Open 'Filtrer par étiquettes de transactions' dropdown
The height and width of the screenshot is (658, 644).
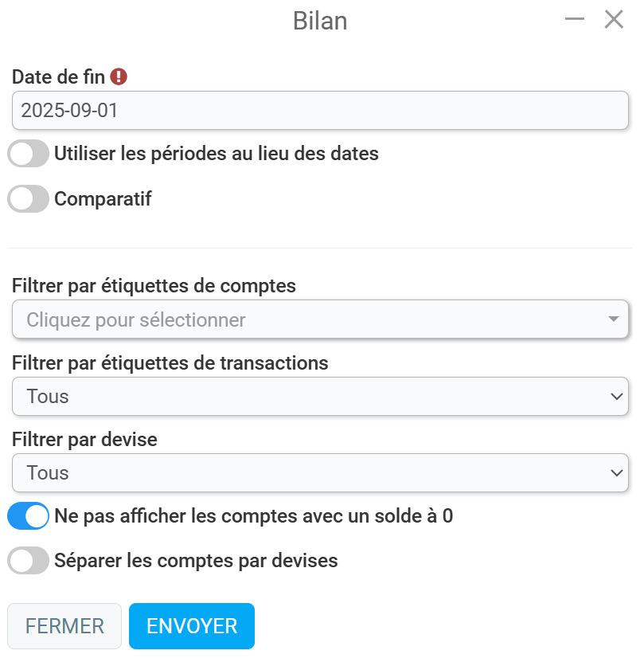point(320,396)
